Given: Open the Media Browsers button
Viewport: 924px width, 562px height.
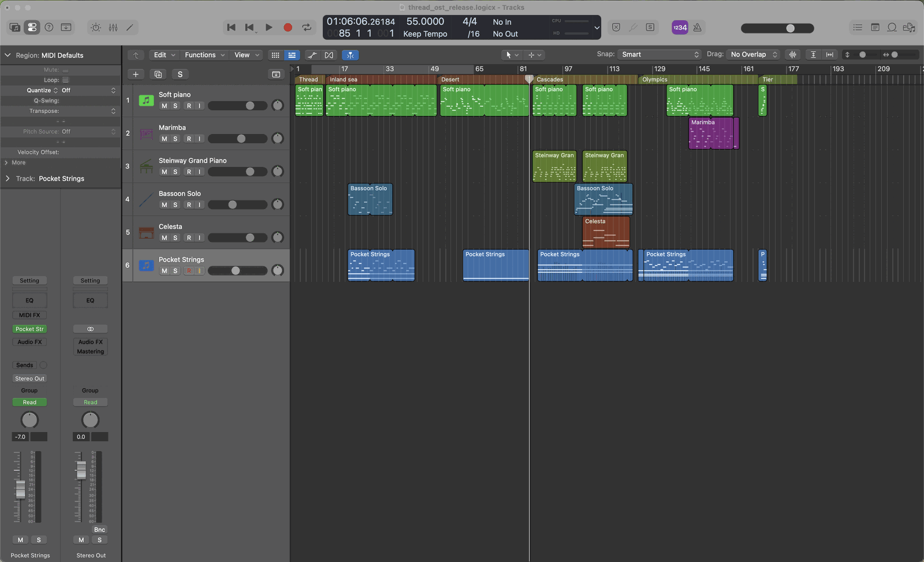Looking at the screenshot, I should pos(910,27).
